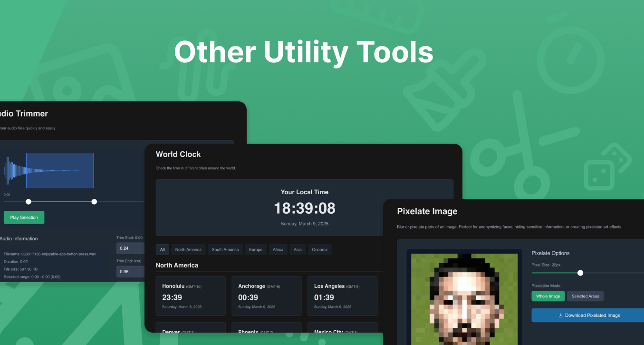
Task: Open the North America filter tab
Action: coord(188,249)
